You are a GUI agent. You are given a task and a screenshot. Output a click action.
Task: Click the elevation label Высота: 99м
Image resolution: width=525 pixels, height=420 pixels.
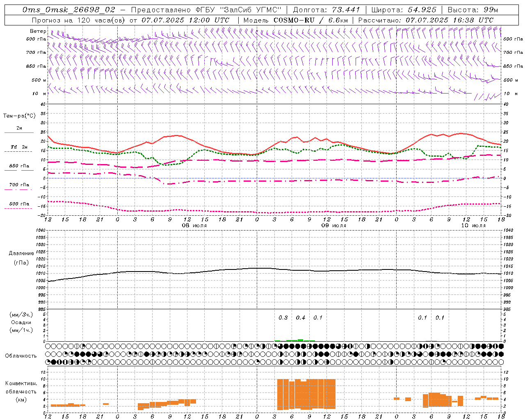pos(473,10)
